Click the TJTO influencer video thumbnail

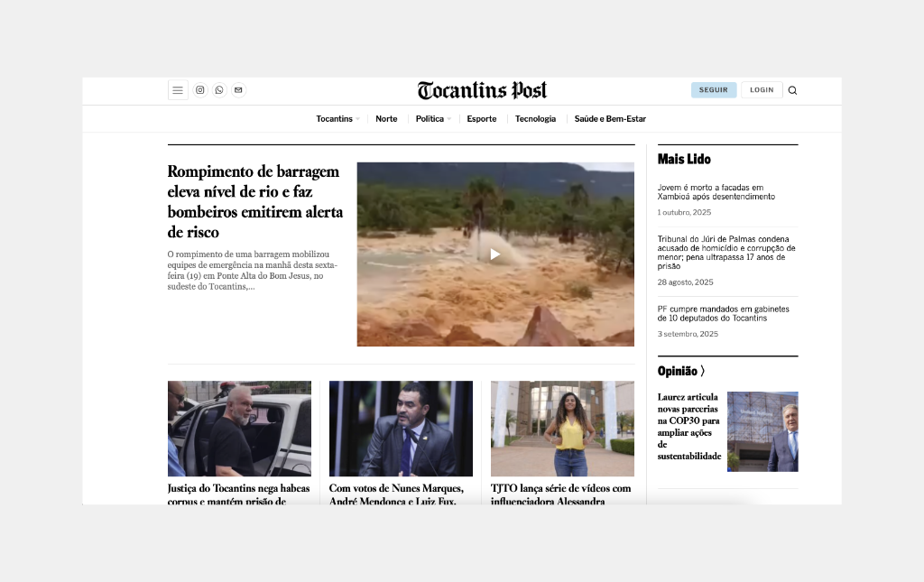(562, 429)
